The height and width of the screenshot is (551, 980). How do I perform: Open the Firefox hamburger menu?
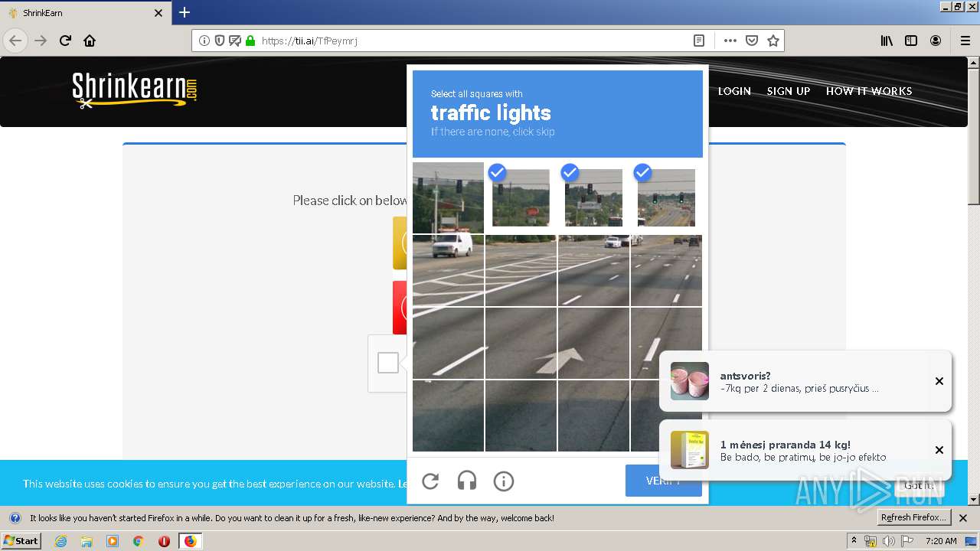(x=965, y=41)
